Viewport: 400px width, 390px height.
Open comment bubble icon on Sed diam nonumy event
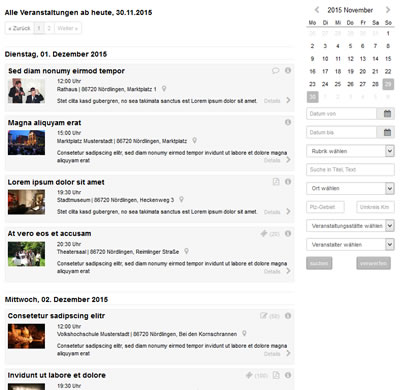(x=275, y=71)
